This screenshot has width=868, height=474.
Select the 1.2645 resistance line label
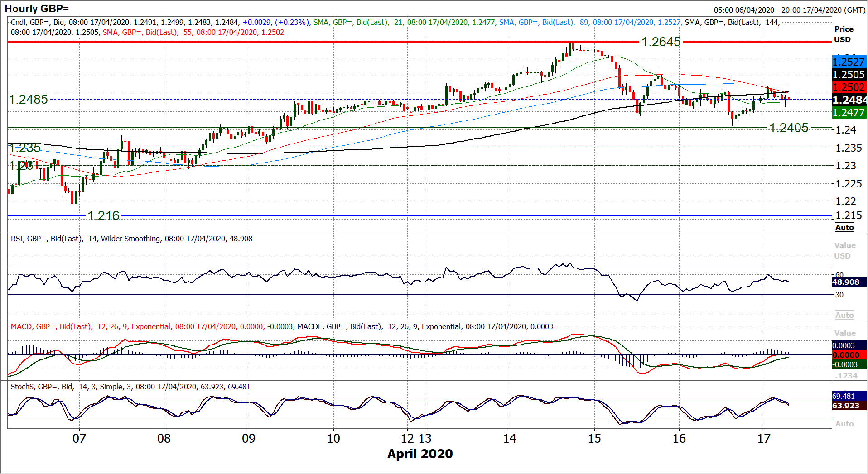(661, 42)
